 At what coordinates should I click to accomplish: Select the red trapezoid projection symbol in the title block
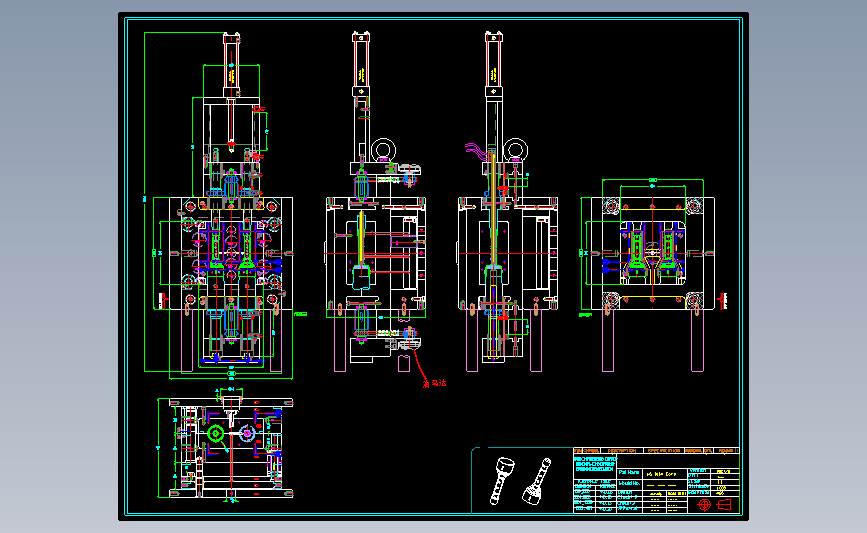724,504
